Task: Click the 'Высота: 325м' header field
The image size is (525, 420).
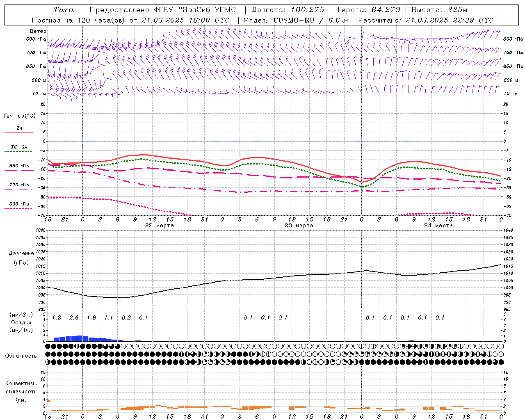Action: pos(439,10)
